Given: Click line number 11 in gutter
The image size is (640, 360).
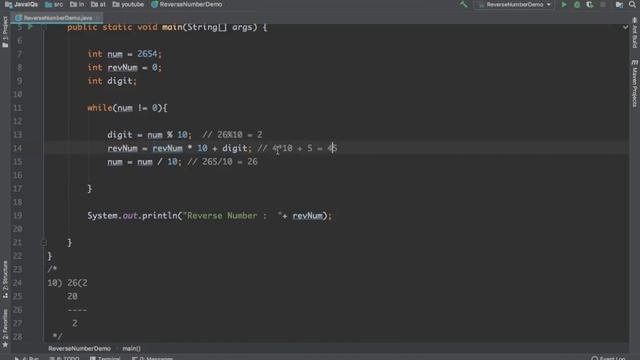Looking at the screenshot, I should 18,108.
